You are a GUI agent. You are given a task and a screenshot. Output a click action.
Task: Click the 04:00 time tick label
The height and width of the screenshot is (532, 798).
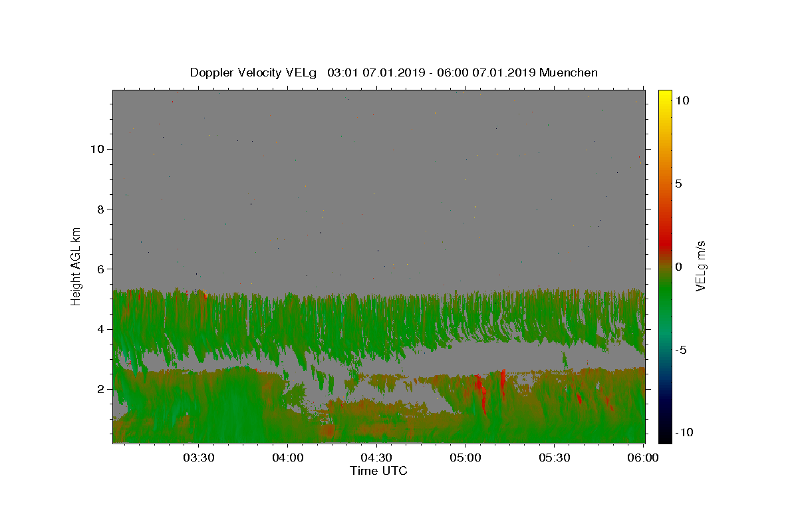pos(287,458)
